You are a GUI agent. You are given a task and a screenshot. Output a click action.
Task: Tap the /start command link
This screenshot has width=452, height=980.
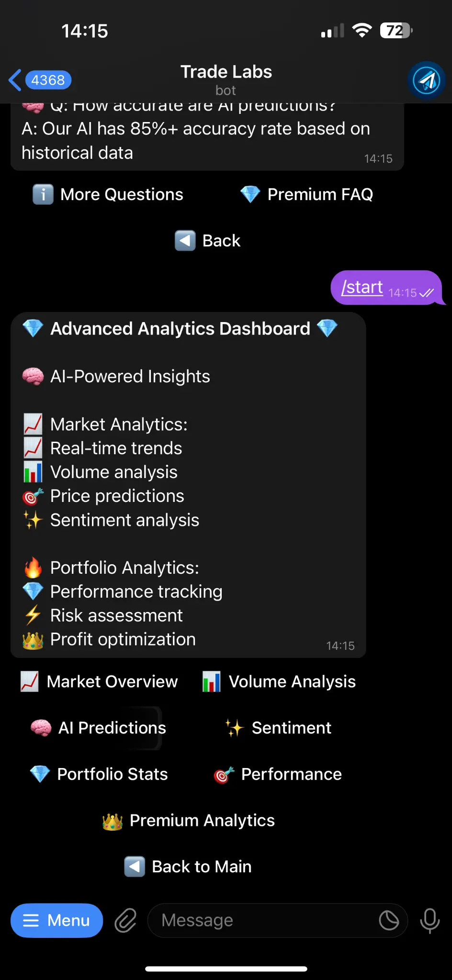pos(362,287)
